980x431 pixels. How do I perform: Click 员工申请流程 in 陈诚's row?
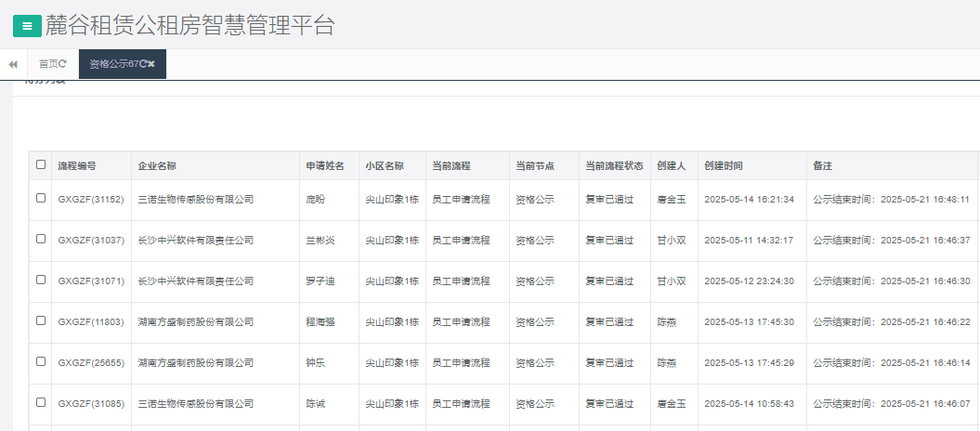coord(462,404)
